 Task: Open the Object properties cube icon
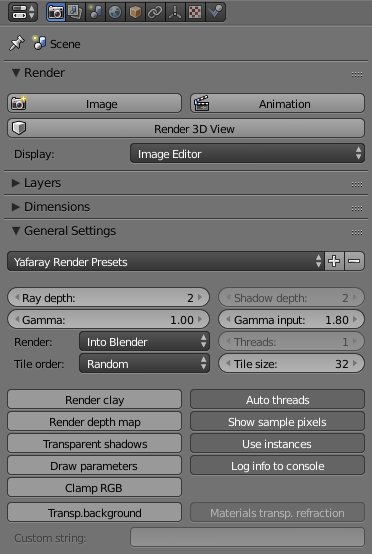point(135,12)
